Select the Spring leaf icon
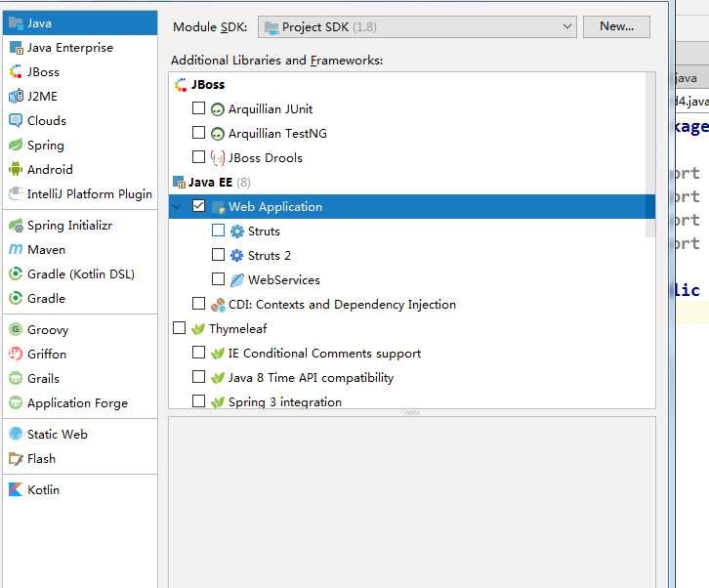This screenshot has width=709, height=588. (16, 146)
